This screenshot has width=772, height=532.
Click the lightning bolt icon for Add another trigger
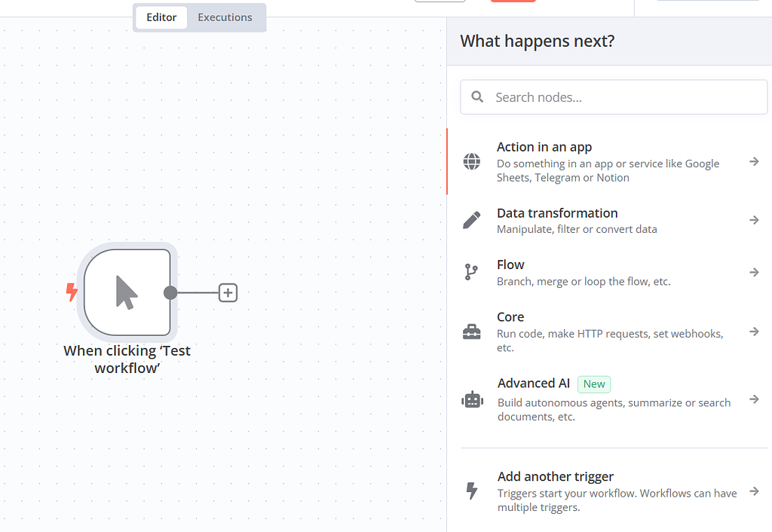(472, 491)
